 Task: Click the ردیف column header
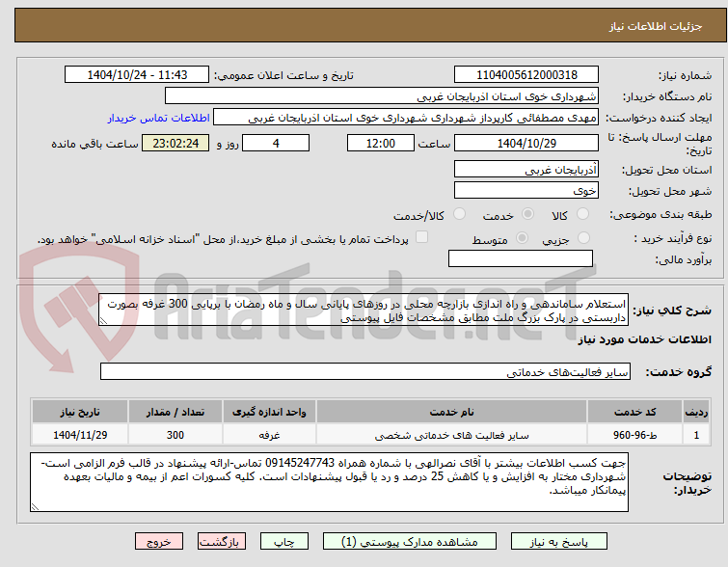(696, 412)
